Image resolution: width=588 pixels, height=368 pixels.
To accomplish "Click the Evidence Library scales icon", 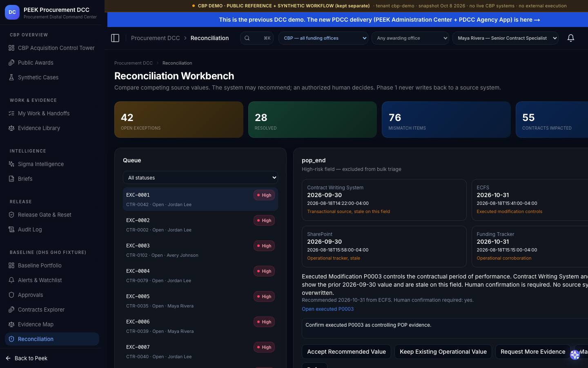I will coord(11,128).
